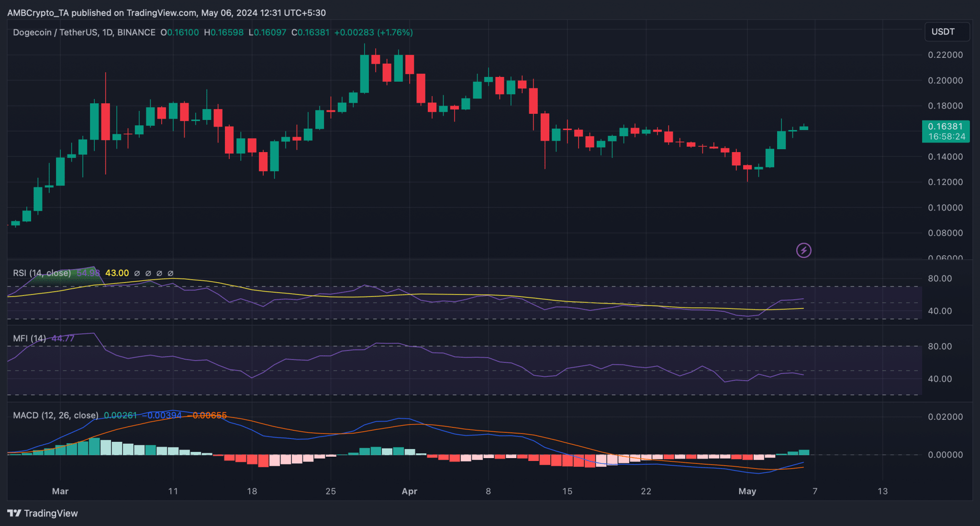Click the low price value L0.16097

click(x=267, y=33)
